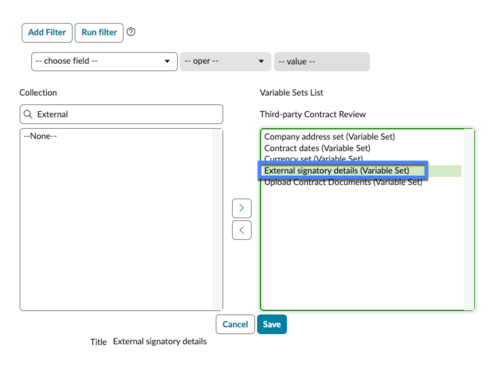The image size is (500, 368).
Task: Select Upload Contract Documents (Variable Set)
Action: tap(343, 183)
